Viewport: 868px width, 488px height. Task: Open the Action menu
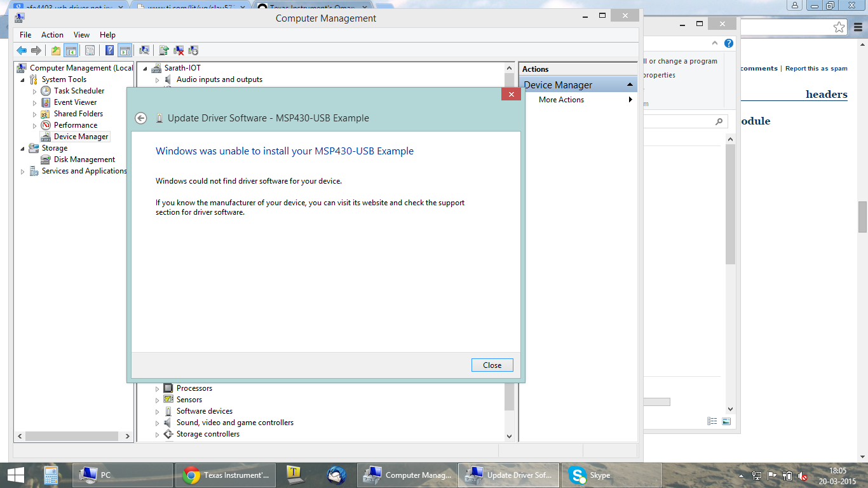[x=52, y=35]
